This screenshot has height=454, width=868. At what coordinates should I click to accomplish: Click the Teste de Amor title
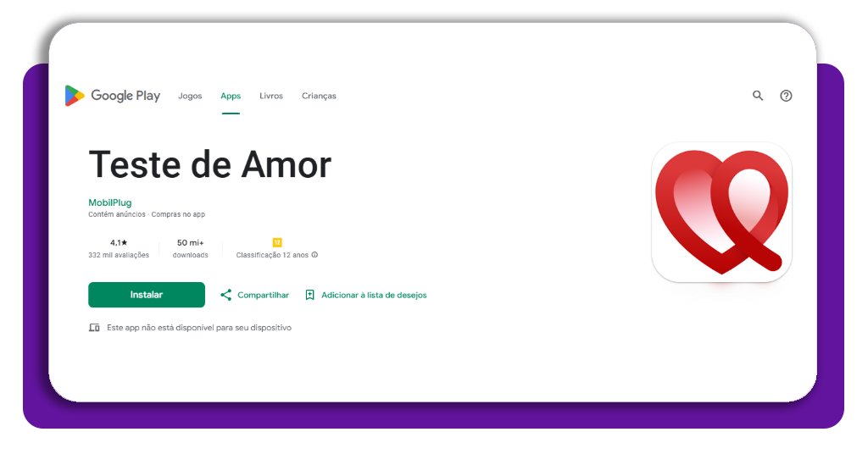pyautogui.click(x=210, y=164)
